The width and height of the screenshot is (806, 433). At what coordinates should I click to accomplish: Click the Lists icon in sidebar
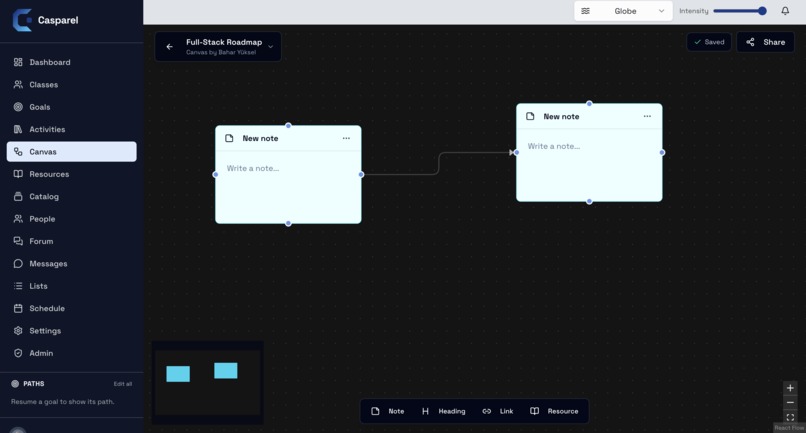[x=18, y=286]
